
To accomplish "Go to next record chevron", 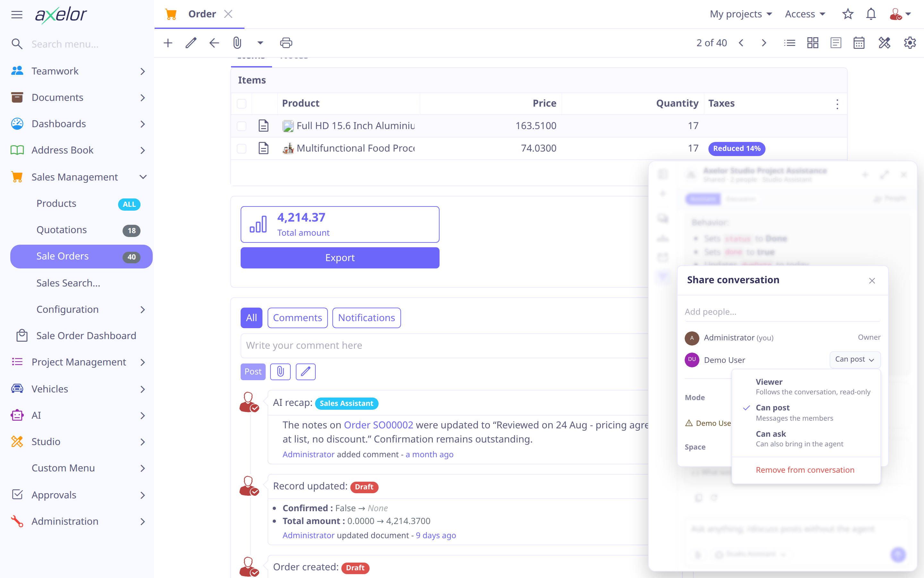I will point(764,43).
